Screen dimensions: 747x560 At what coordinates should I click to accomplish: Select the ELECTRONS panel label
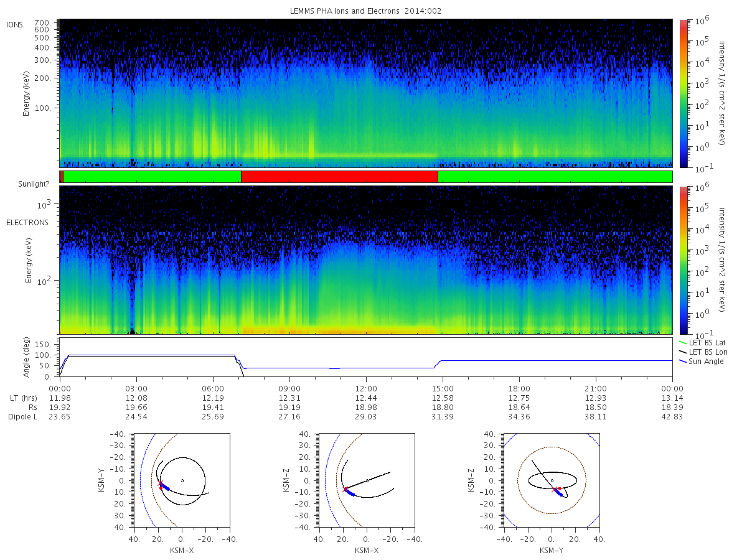click(x=27, y=222)
